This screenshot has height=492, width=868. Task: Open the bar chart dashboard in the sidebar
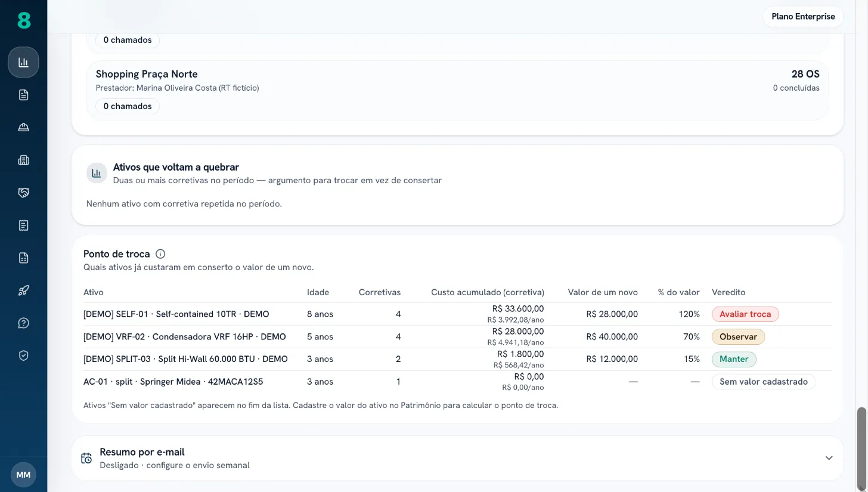coord(23,62)
